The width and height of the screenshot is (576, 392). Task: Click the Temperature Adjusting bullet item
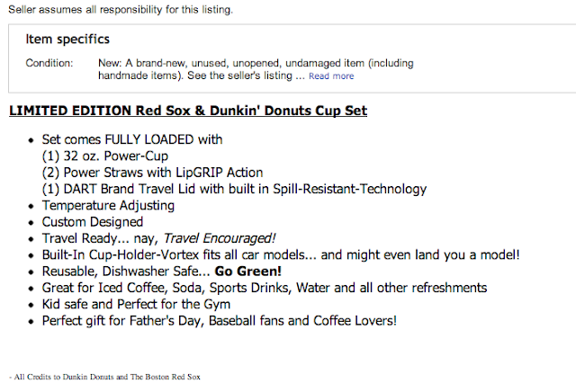pos(106,205)
